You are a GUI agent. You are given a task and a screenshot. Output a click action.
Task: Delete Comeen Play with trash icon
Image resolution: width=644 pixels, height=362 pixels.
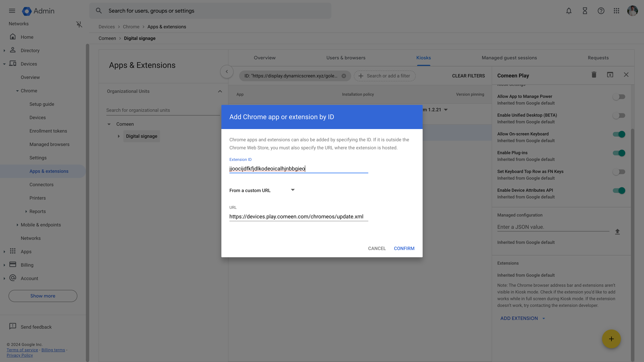[594, 75]
